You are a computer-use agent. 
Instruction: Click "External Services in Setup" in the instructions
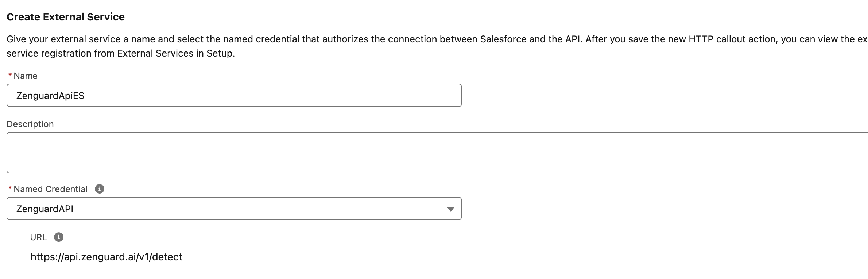point(175,53)
